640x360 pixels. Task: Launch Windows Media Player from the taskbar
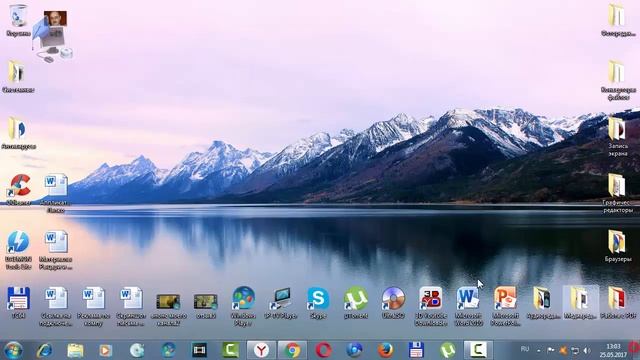(x=106, y=350)
